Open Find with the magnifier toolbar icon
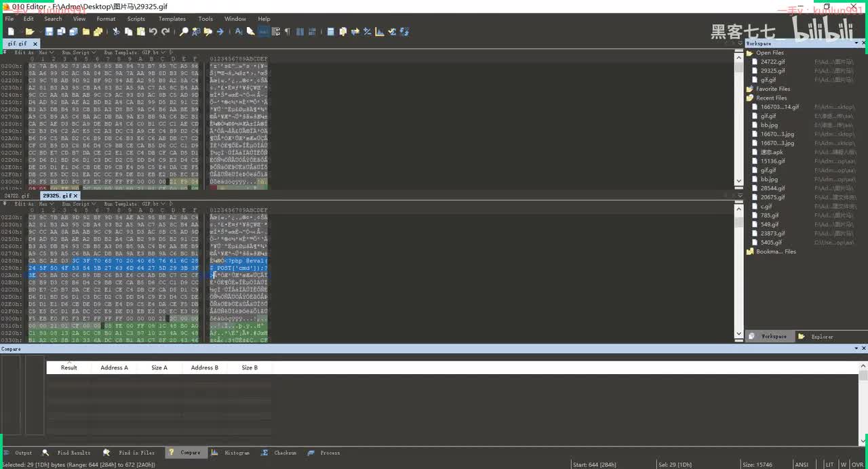The image size is (868, 469). pos(184,31)
